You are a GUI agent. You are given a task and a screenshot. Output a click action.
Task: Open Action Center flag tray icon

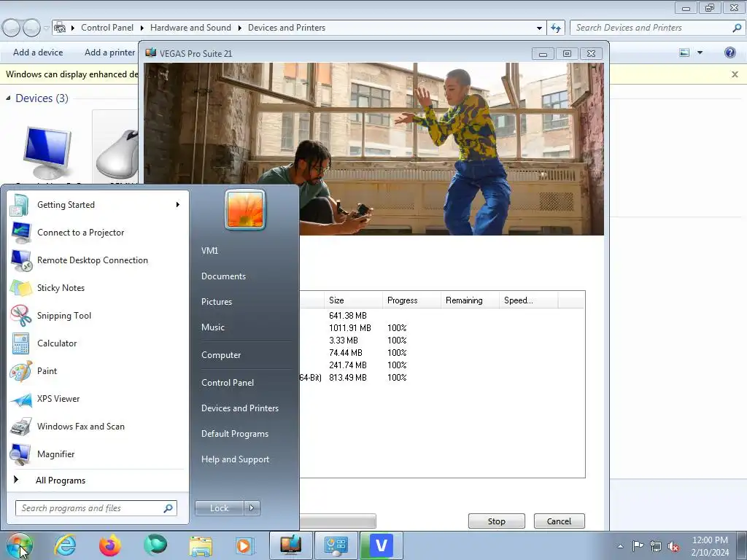pyautogui.click(x=638, y=546)
